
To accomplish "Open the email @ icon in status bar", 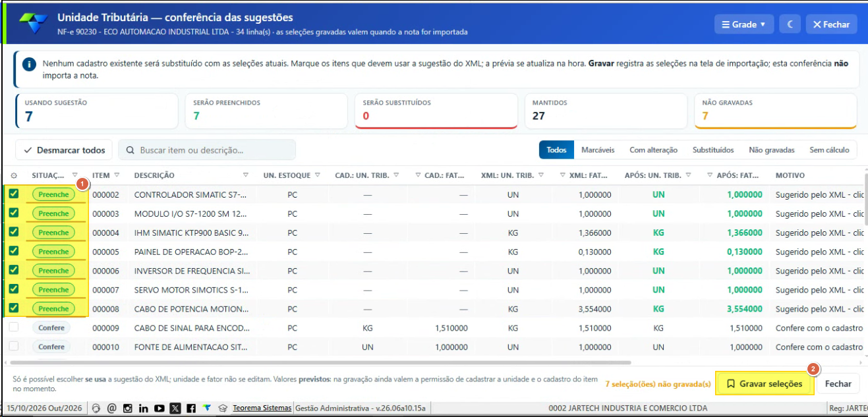I will coord(112,408).
